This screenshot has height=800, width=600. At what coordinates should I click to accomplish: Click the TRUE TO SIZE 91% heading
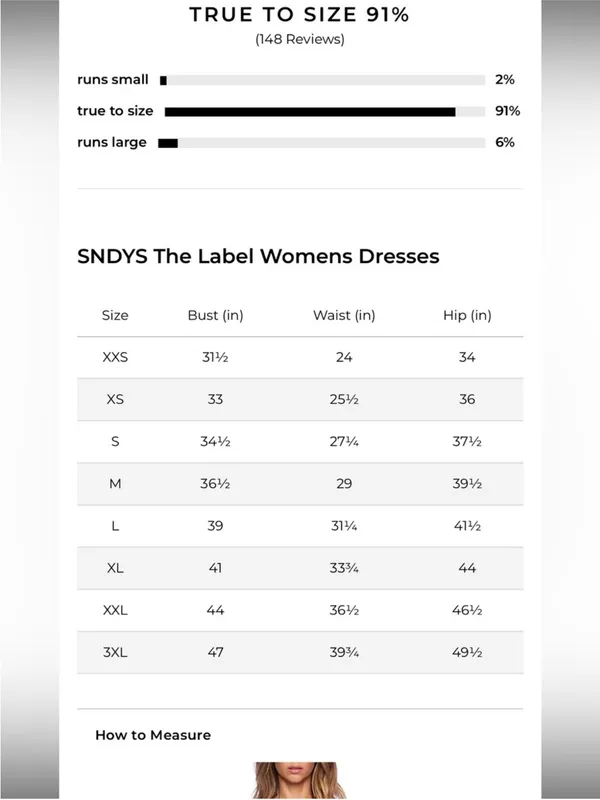click(x=299, y=15)
